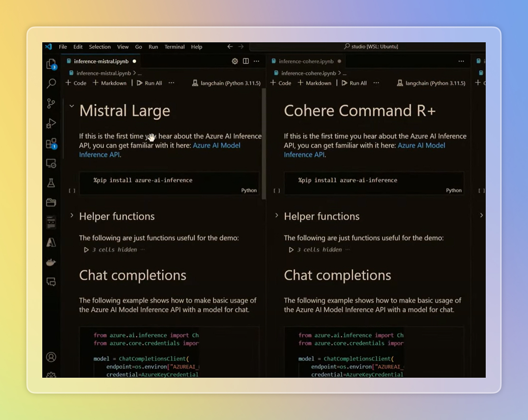
Task: Run hidden cells in mistral Helper functions
Action: point(86,250)
